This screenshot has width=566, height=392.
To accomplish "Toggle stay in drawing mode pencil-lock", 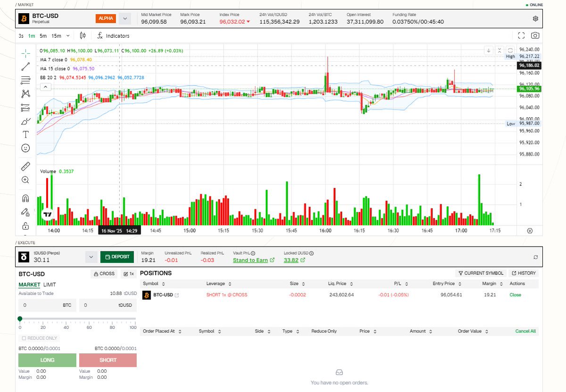I will [25, 212].
